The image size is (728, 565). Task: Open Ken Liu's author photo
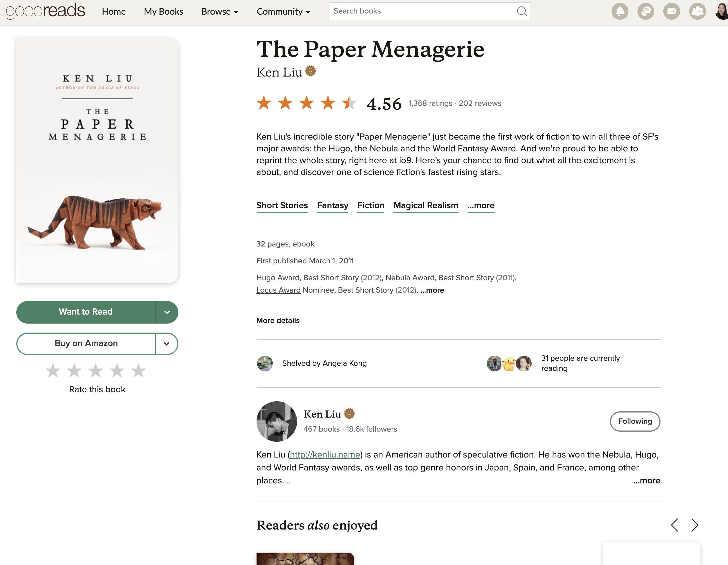click(x=277, y=421)
